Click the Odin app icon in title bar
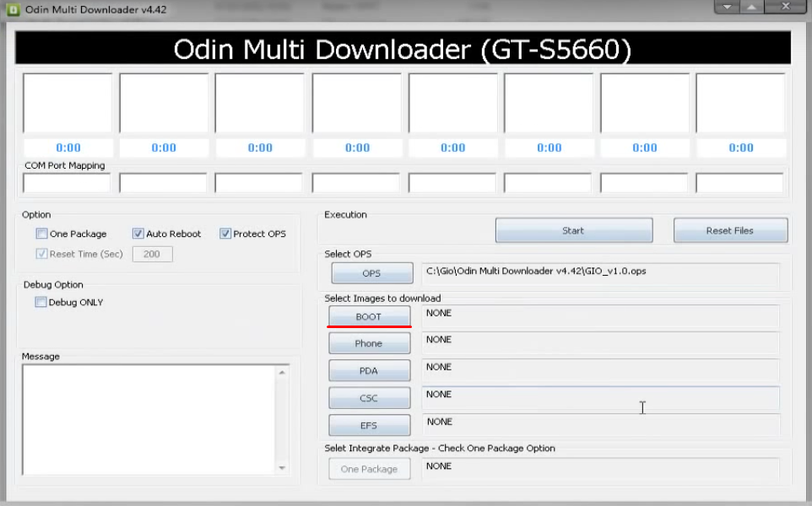Image resolution: width=812 pixels, height=506 pixels. click(x=14, y=9)
